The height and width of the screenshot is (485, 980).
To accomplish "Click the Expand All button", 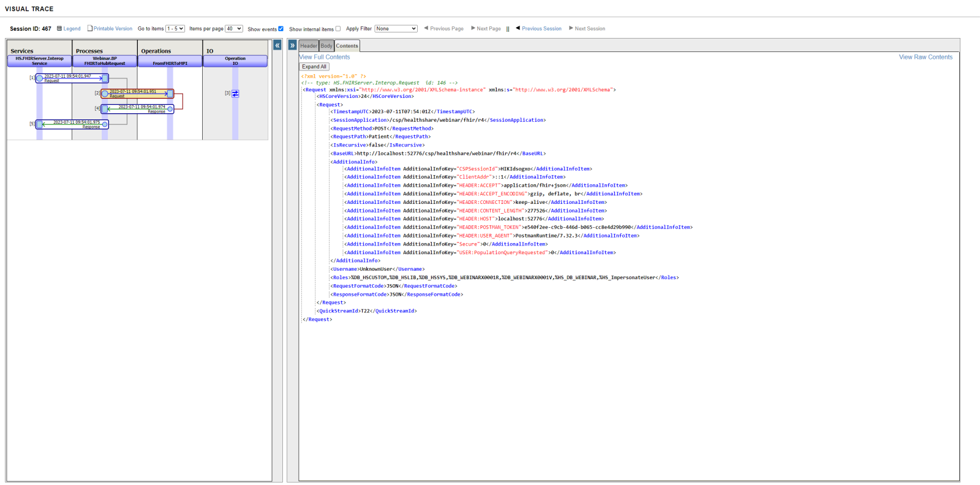I will [x=314, y=67].
